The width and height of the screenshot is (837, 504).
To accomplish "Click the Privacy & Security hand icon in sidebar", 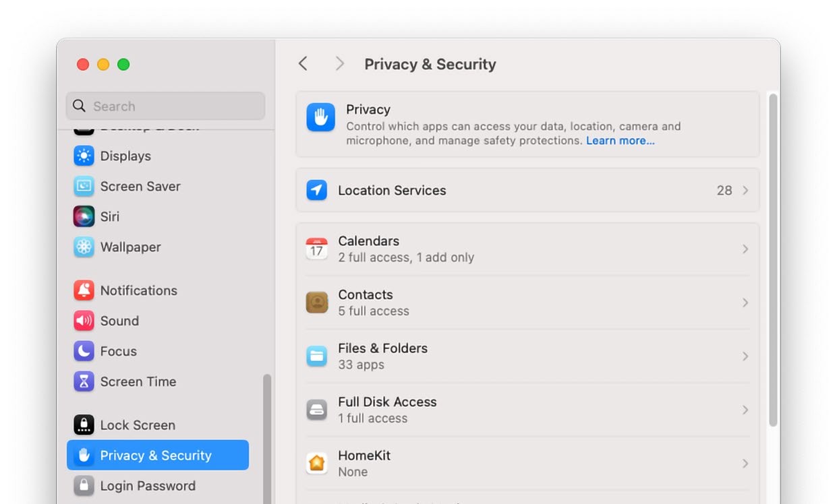I will (x=84, y=455).
